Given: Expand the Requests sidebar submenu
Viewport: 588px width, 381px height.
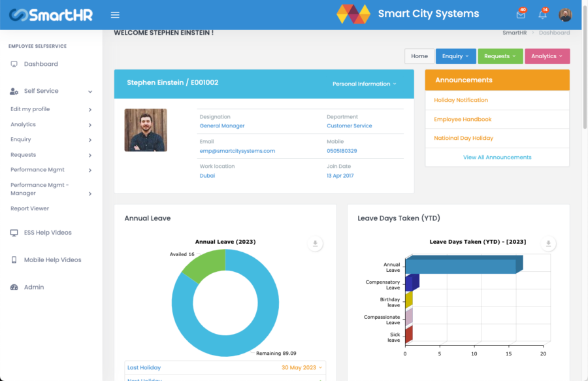Looking at the screenshot, I should (x=90, y=156).
